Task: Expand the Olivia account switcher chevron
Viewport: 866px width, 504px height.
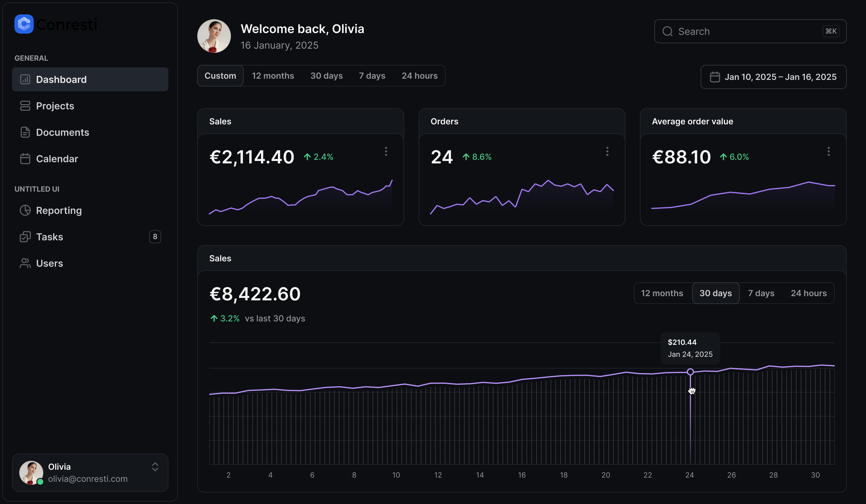Action: (155, 467)
